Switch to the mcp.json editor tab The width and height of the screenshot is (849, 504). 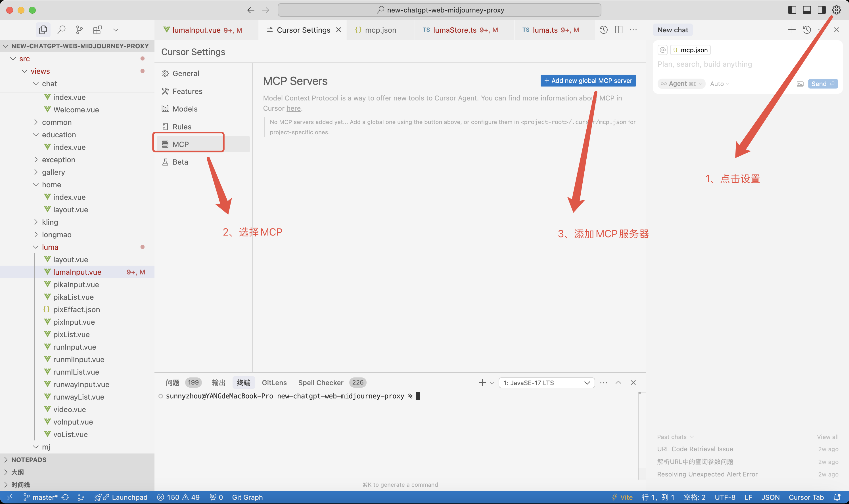(380, 30)
